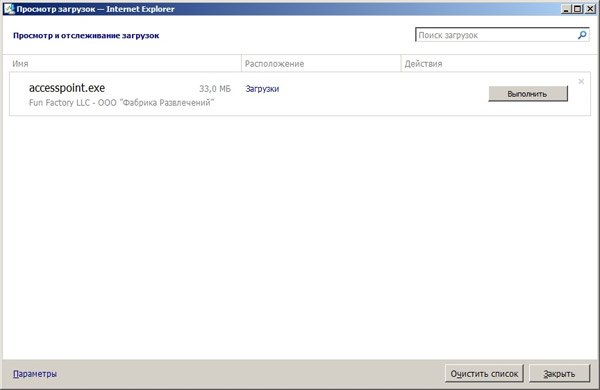Run accesspoint.exe with the Выполнить button
The image size is (600, 390).
pos(528,94)
